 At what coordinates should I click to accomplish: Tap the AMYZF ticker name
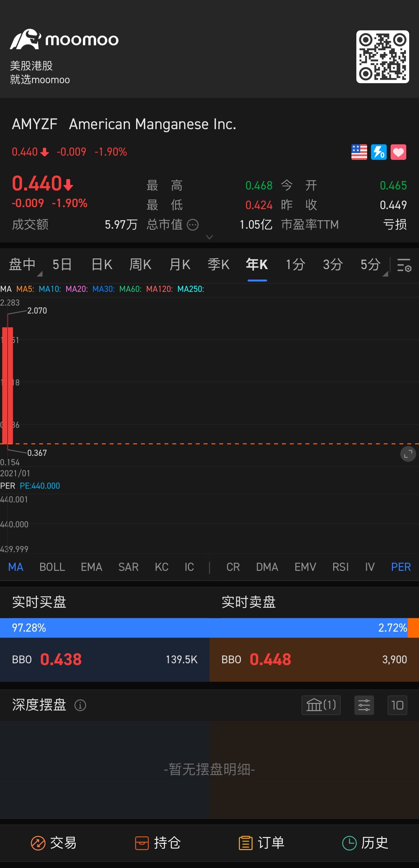point(35,124)
